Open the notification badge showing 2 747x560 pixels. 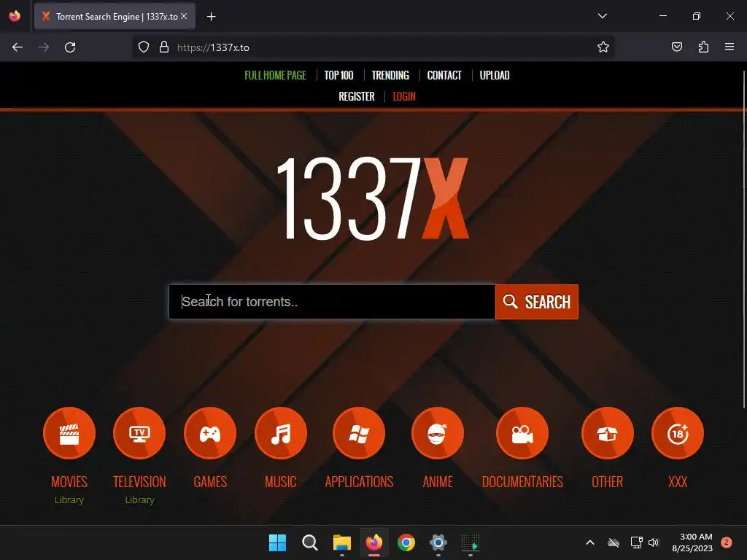(x=727, y=542)
